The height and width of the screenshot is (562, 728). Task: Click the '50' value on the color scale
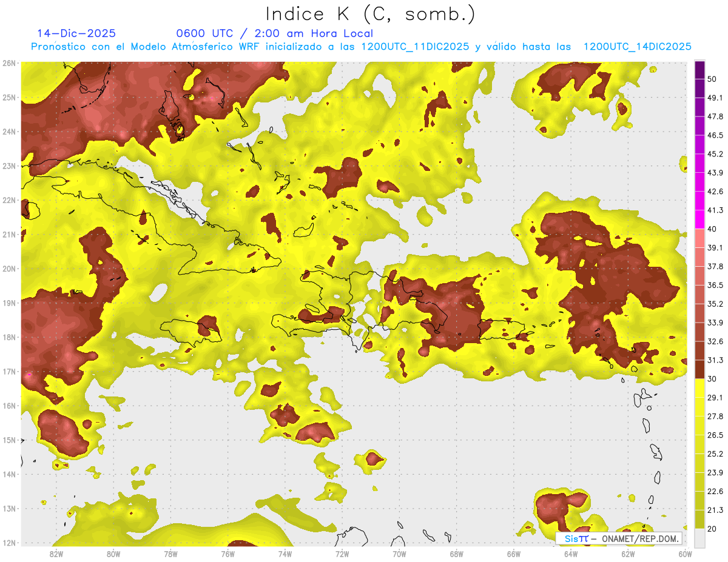pos(712,79)
